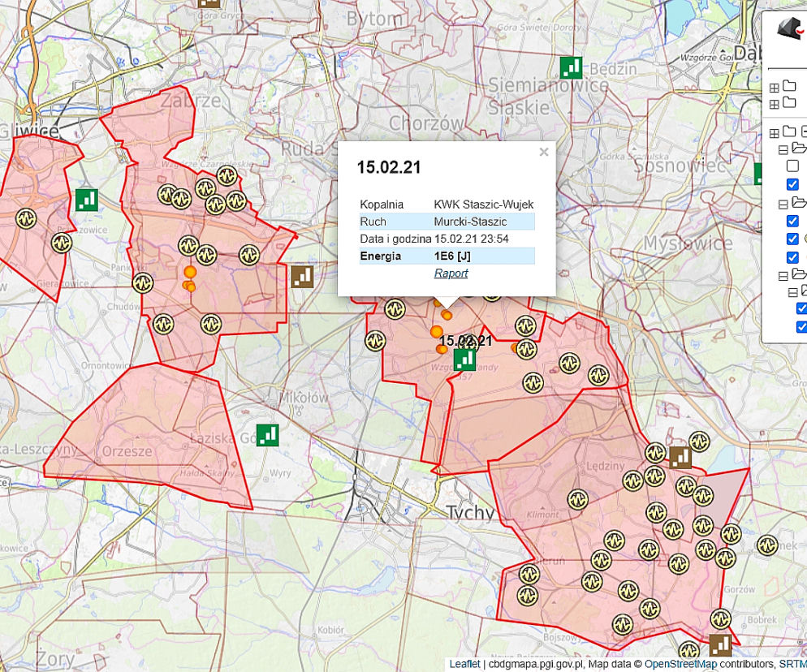807x672 pixels.
Task: Expand the first folder with plus box
Action: click(x=774, y=88)
